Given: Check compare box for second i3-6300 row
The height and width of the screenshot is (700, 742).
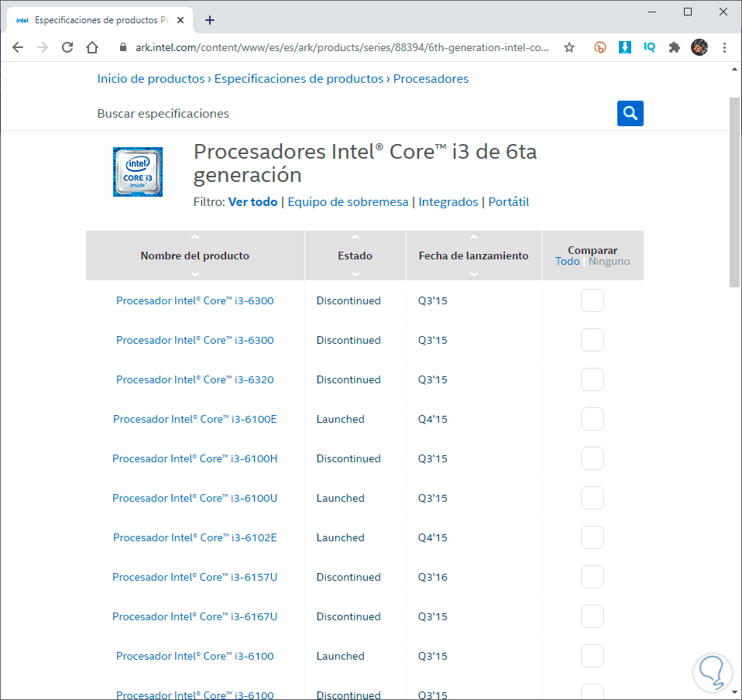Looking at the screenshot, I should [x=592, y=340].
